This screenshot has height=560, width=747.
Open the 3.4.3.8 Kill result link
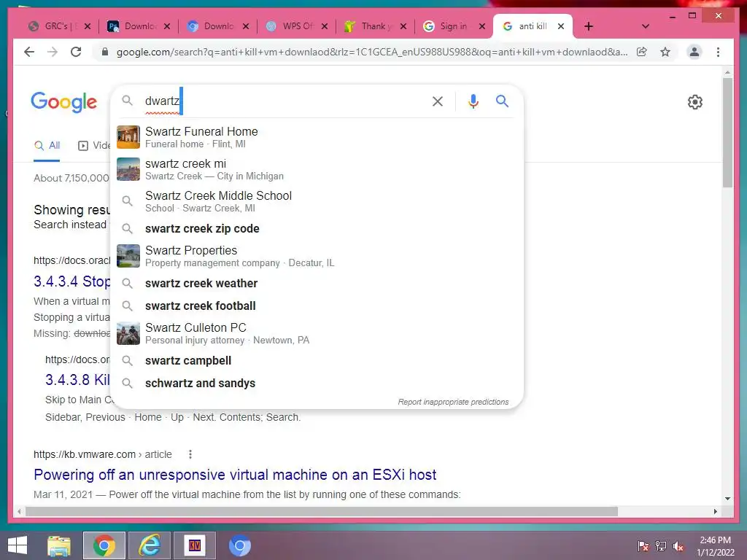click(x=77, y=379)
